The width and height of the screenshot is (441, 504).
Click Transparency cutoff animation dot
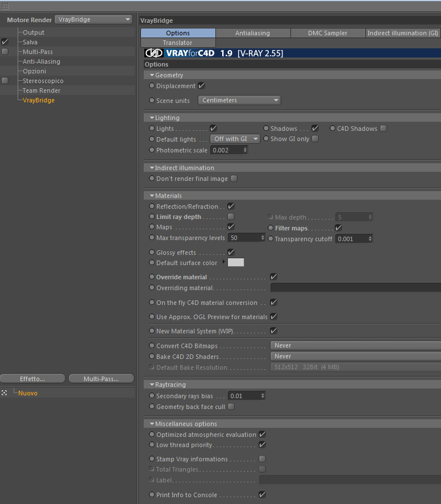point(271,238)
